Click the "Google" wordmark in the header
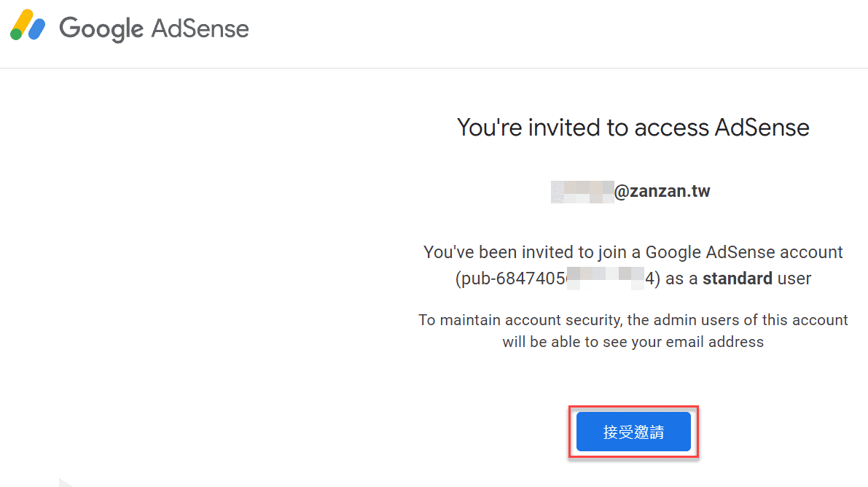868x487 pixels. coord(101,29)
